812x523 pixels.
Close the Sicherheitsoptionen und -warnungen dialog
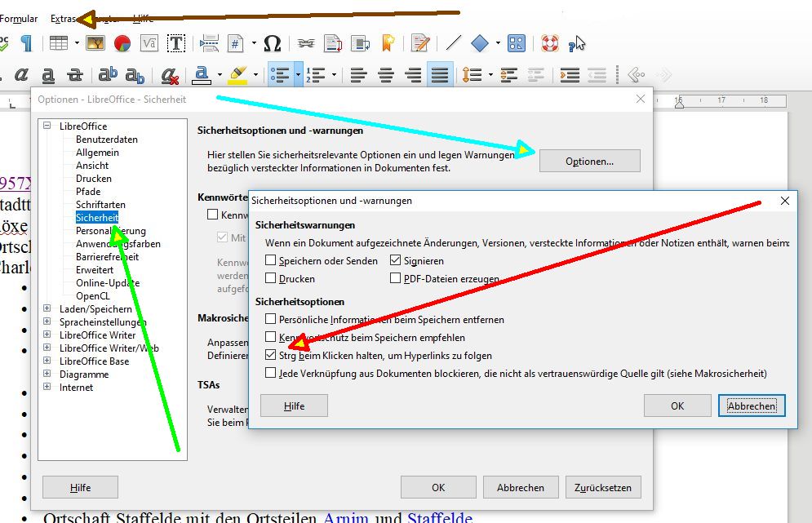click(785, 201)
